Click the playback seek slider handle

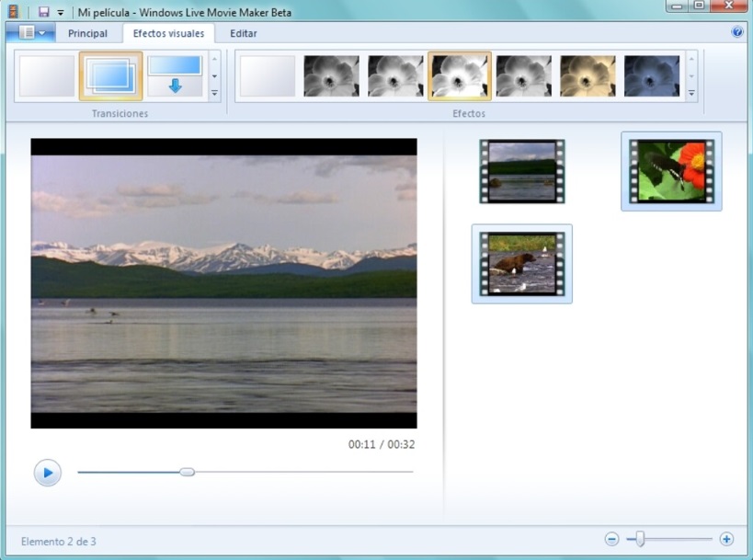187,472
